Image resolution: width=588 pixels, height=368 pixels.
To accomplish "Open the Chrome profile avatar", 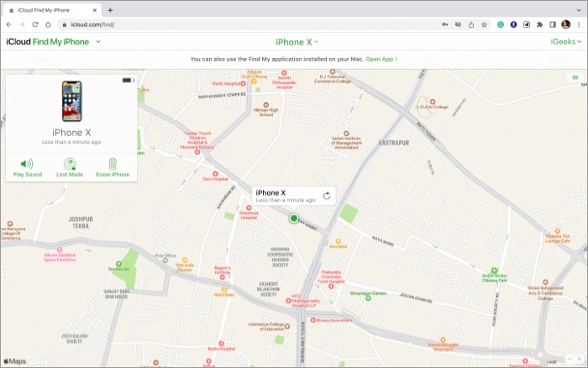I will click(566, 24).
